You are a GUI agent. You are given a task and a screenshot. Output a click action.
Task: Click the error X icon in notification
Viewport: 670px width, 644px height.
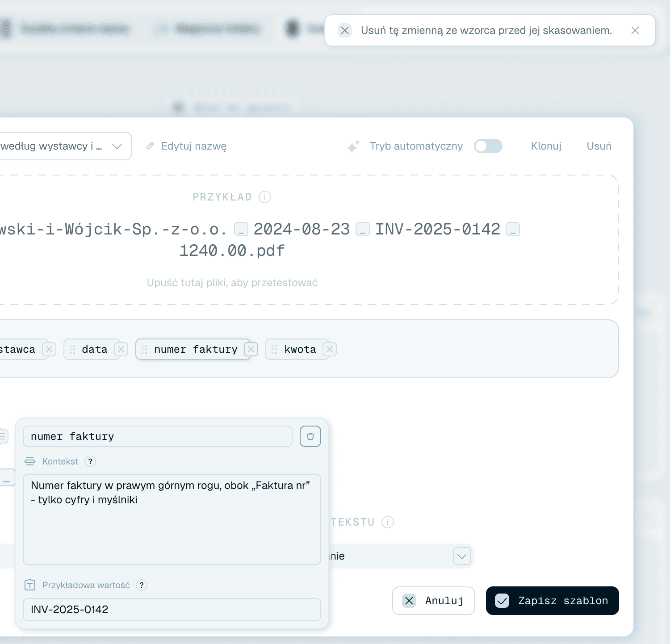[x=345, y=30]
